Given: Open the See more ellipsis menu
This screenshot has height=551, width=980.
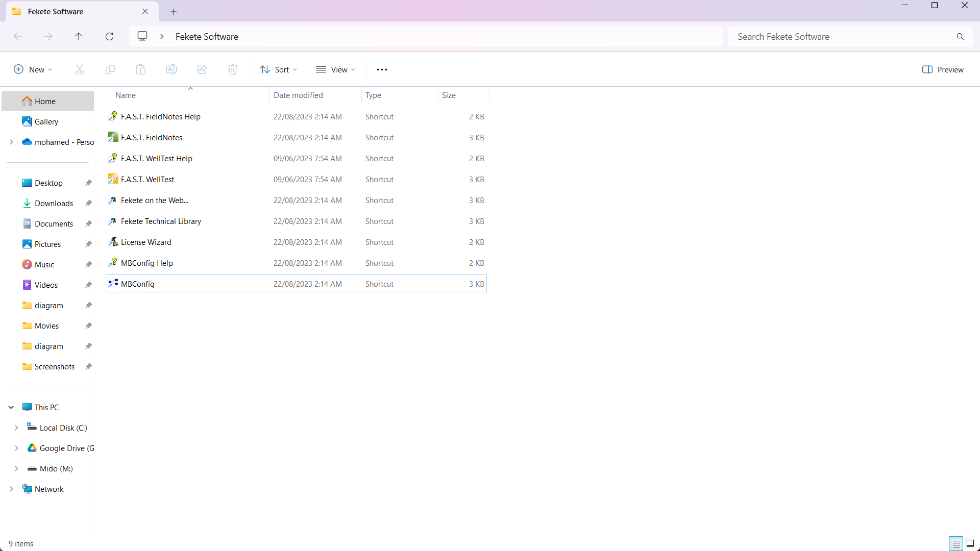Looking at the screenshot, I should (x=382, y=69).
